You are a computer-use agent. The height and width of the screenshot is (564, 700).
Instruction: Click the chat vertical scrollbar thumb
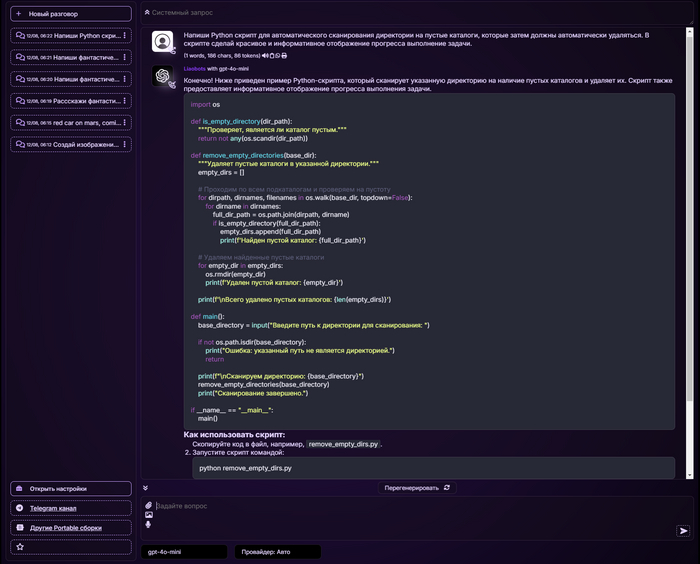690,217
